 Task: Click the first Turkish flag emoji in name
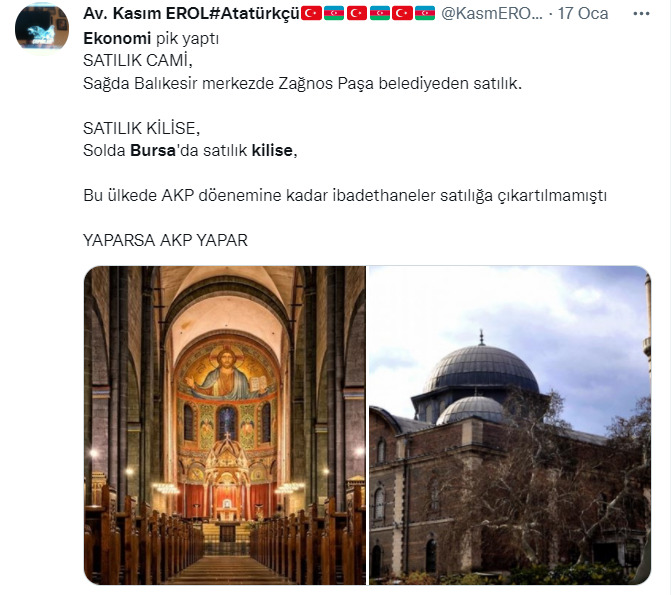[311, 13]
